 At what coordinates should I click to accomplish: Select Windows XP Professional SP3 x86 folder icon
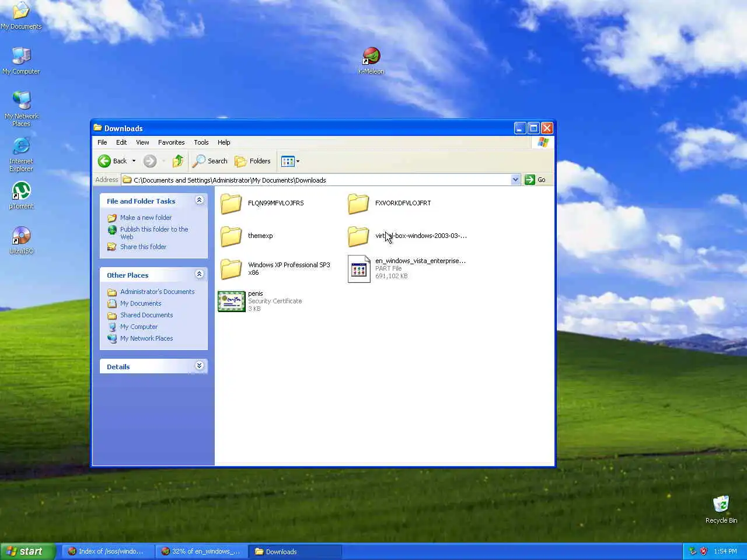click(231, 269)
